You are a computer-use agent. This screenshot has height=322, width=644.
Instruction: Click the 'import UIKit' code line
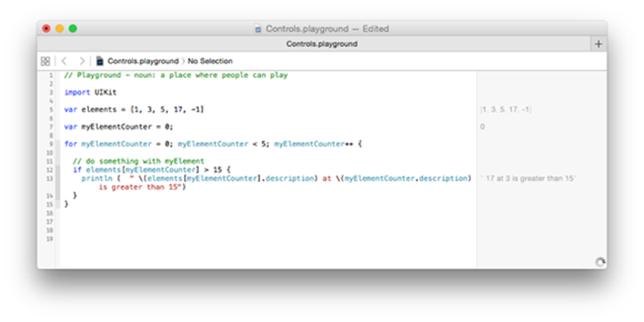point(91,92)
